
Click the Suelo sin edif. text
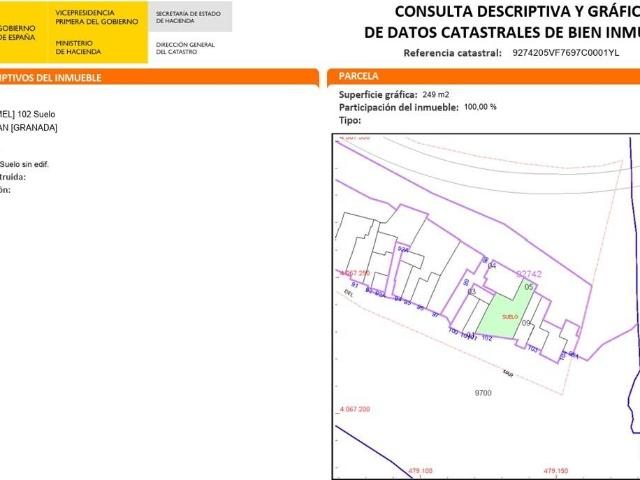tap(24, 164)
